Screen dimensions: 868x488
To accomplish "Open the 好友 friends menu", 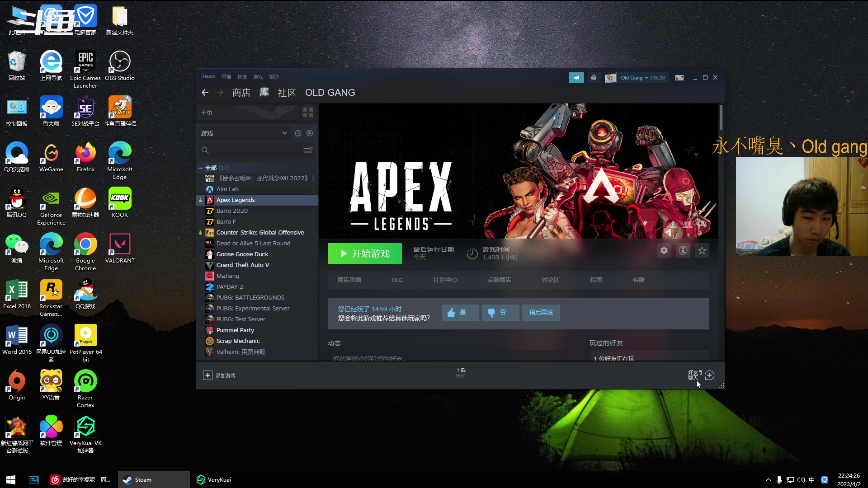I will [242, 77].
